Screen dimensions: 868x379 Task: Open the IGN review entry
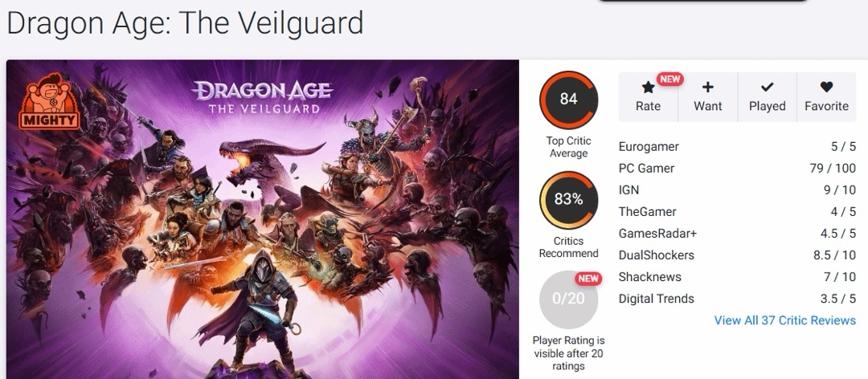pyautogui.click(x=737, y=189)
